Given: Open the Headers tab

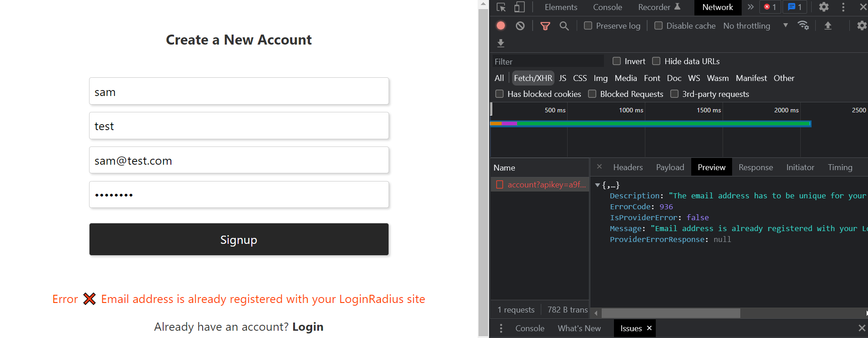Looking at the screenshot, I should 628,167.
